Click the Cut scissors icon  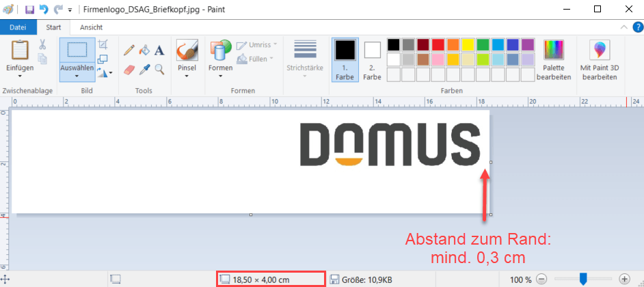click(x=42, y=44)
